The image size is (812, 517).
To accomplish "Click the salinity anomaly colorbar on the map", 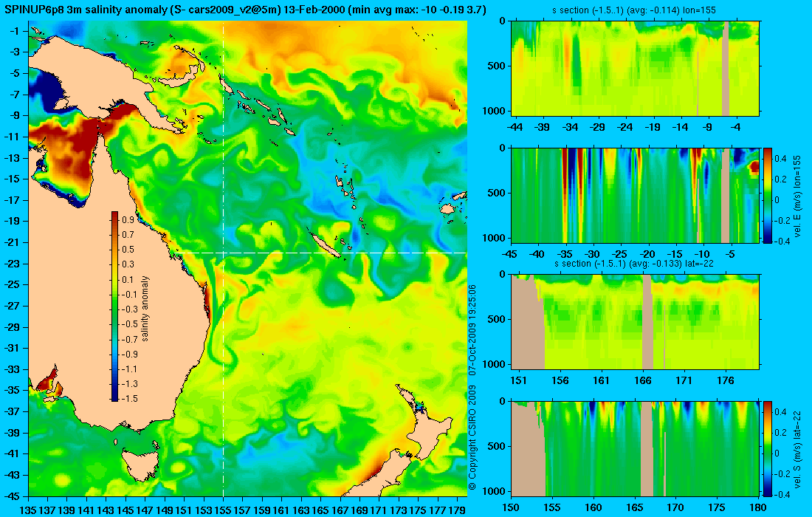I will tap(114, 307).
